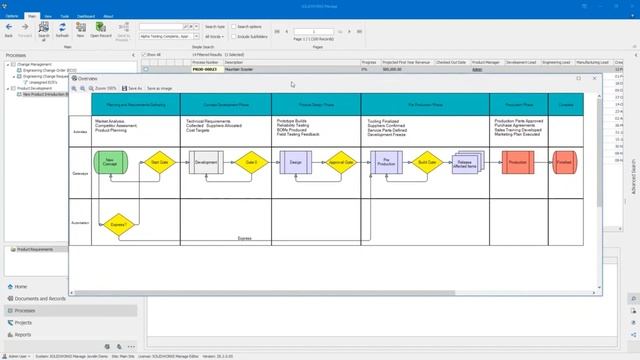The image size is (640, 360).
Task: Select the Design stage box
Action: [x=296, y=162]
